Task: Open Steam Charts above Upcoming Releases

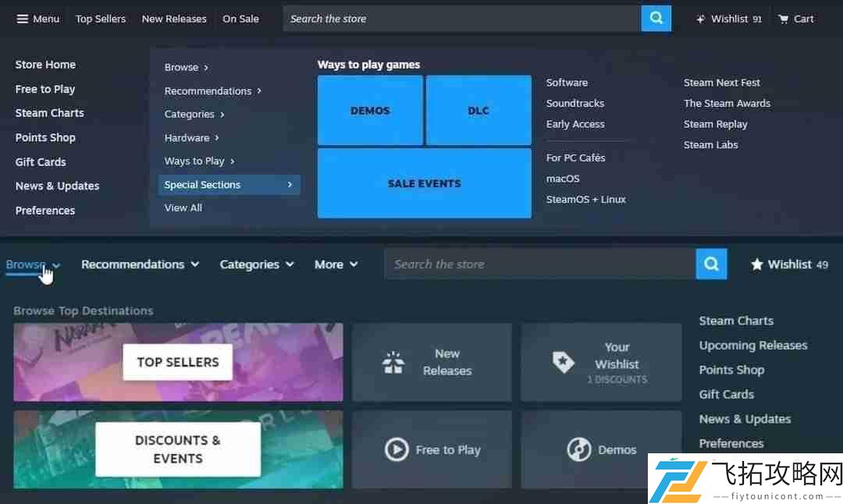Action: [736, 321]
